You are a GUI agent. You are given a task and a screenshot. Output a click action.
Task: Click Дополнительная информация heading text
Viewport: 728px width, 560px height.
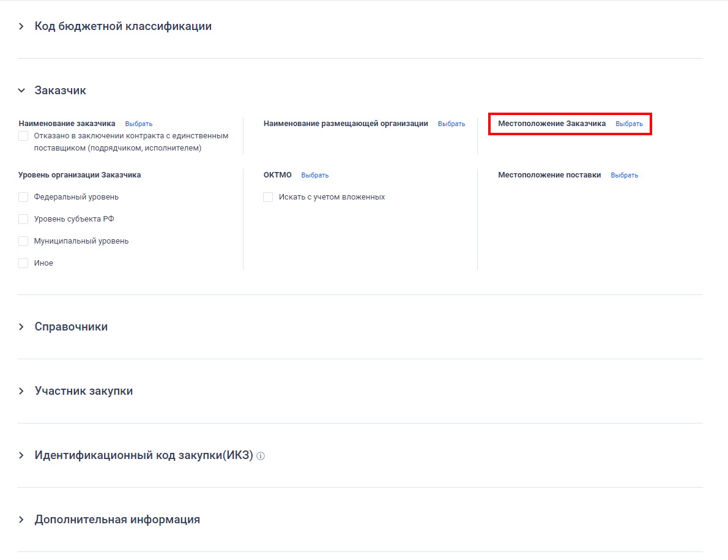tap(117, 520)
